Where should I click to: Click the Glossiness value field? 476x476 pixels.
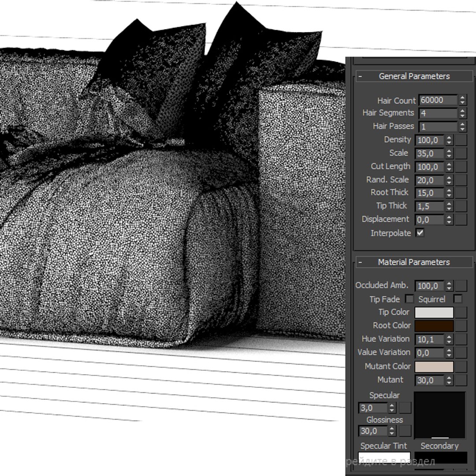tap(372, 431)
